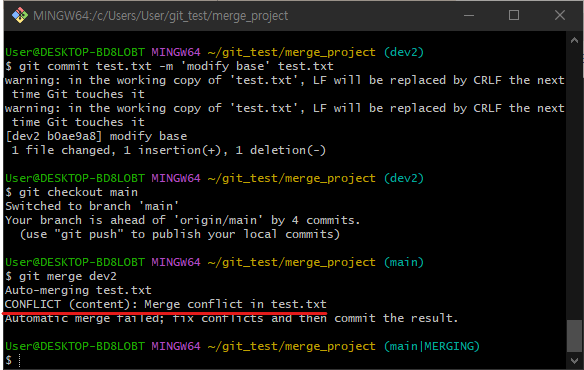The width and height of the screenshot is (584, 370).
Task: Click the 'git checkout main' command line
Action: (72, 192)
